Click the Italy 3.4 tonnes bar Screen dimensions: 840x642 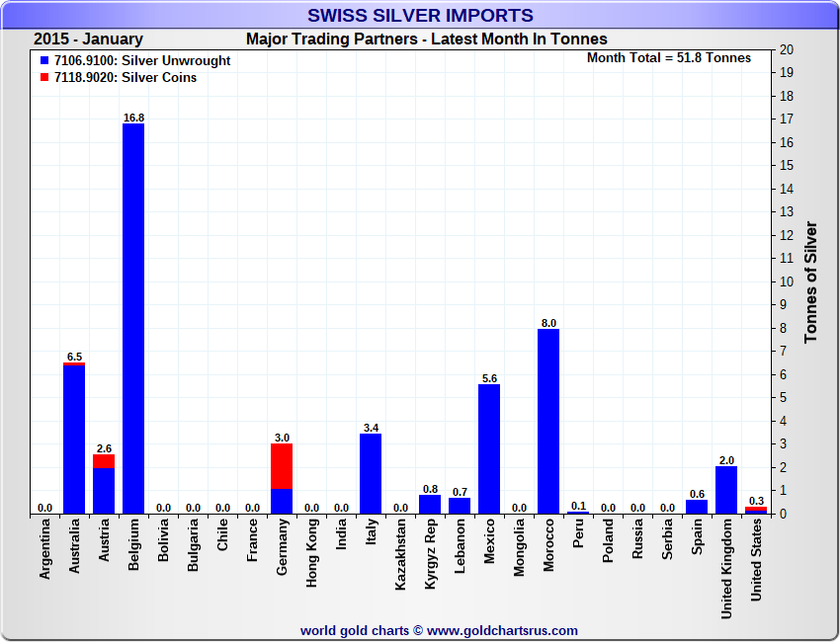point(371,474)
